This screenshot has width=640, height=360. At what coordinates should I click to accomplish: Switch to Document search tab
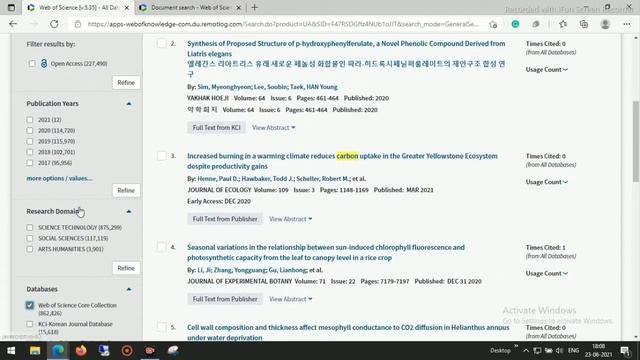tap(190, 8)
